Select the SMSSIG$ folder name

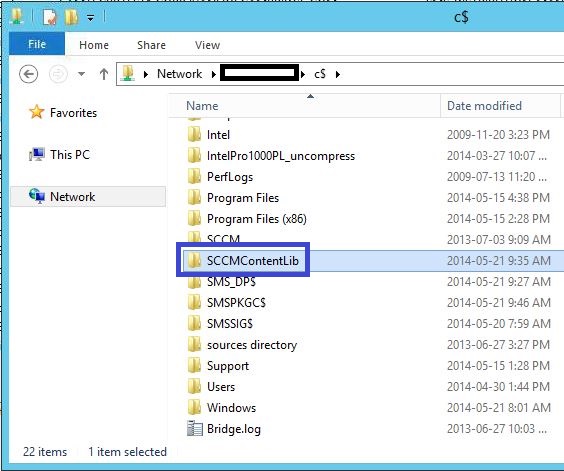[230, 324]
